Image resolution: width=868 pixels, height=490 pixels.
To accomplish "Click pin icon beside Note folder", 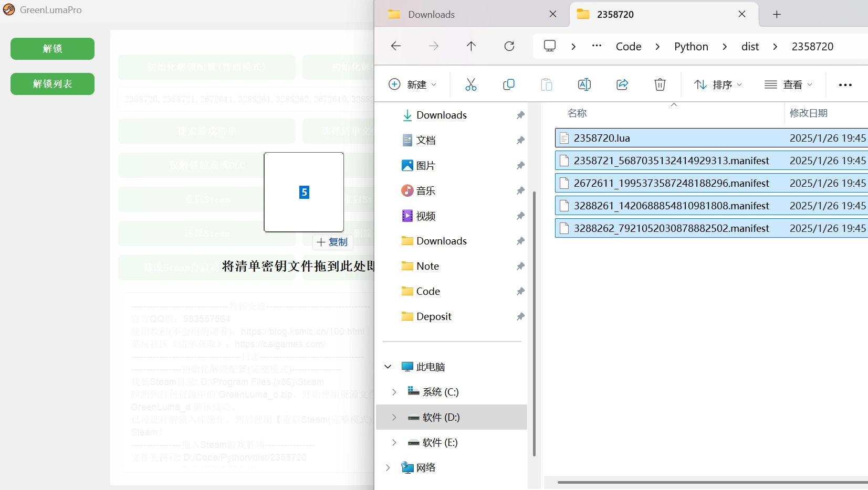I will [520, 266].
